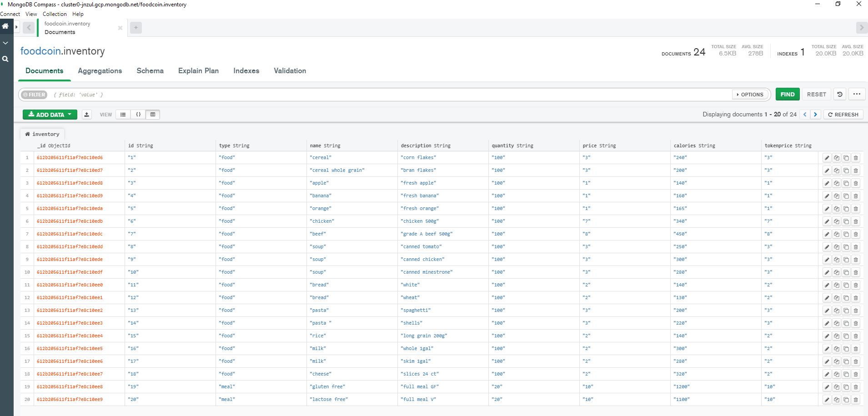This screenshot has height=416, width=868.
Task: Click the inventory breadcrumb above the table
Action: (x=42, y=134)
